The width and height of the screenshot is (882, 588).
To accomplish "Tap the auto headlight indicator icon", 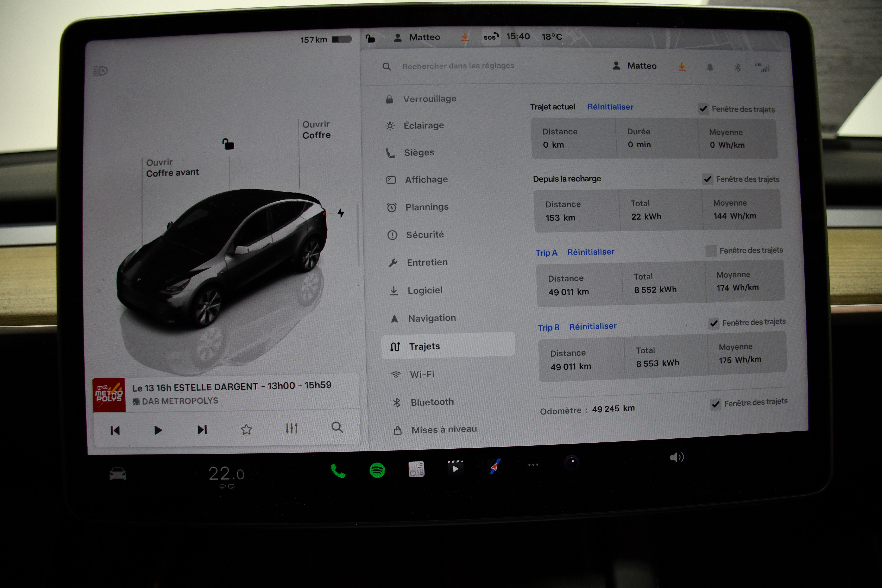I will [100, 71].
